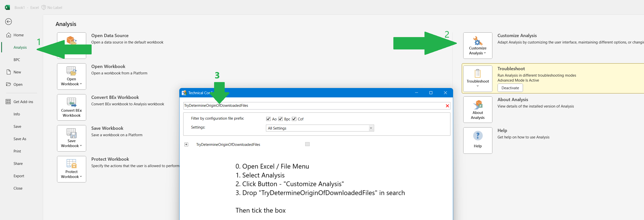Uncheck the Ao prefix filter checkbox
The image size is (644, 220).
[268, 119]
